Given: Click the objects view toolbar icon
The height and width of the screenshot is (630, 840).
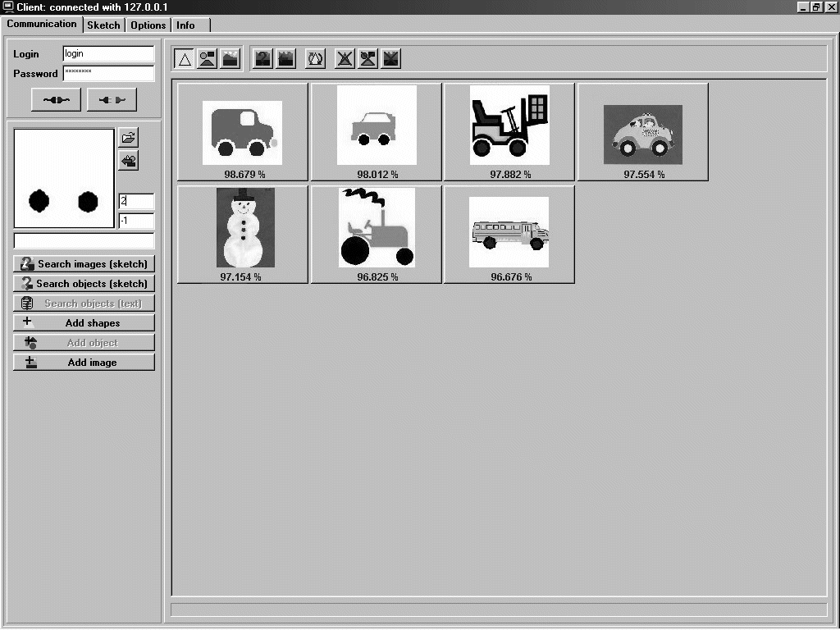Looking at the screenshot, I should point(208,59).
